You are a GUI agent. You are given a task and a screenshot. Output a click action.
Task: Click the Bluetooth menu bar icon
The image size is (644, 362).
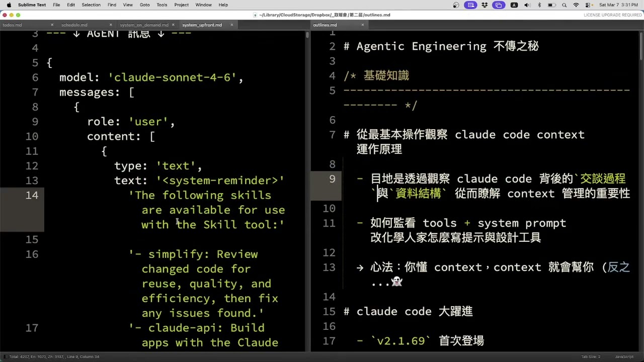click(539, 5)
